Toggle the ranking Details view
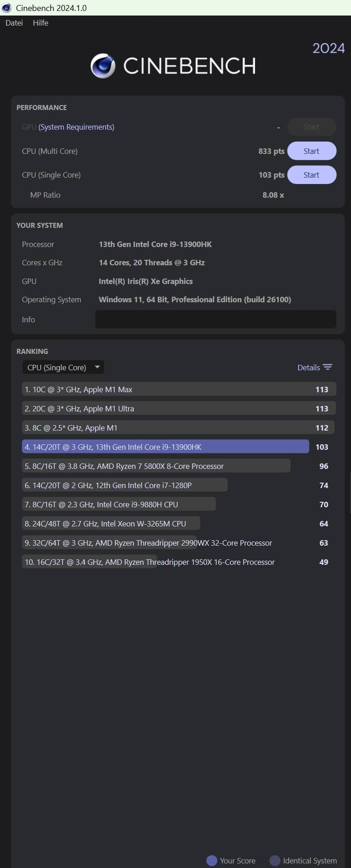 pyautogui.click(x=308, y=368)
